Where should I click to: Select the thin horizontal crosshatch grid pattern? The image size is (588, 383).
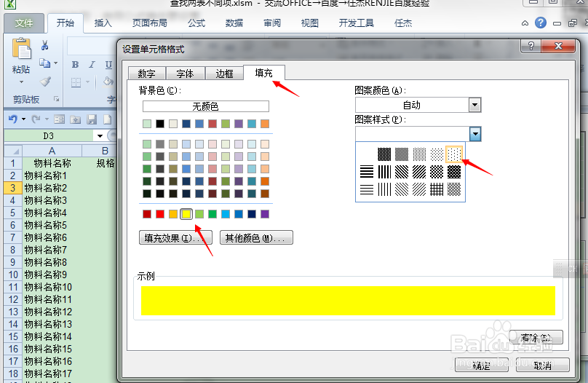pyautogui.click(x=437, y=189)
